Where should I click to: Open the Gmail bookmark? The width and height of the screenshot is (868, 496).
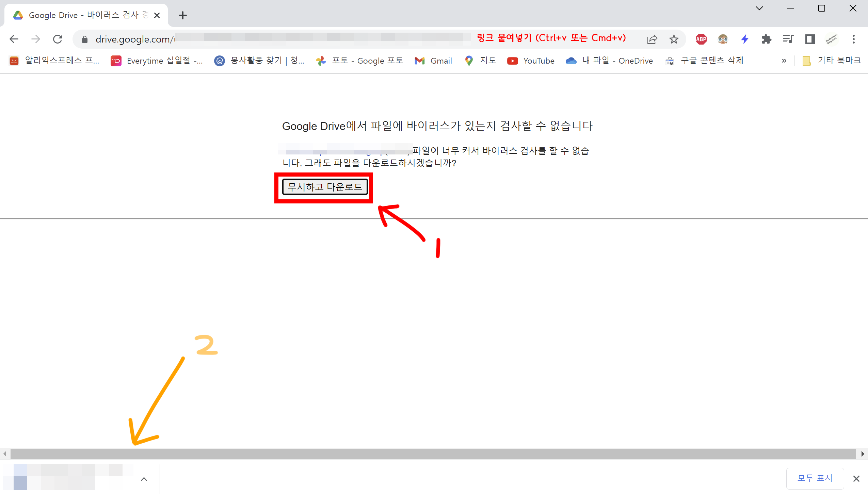(433, 61)
